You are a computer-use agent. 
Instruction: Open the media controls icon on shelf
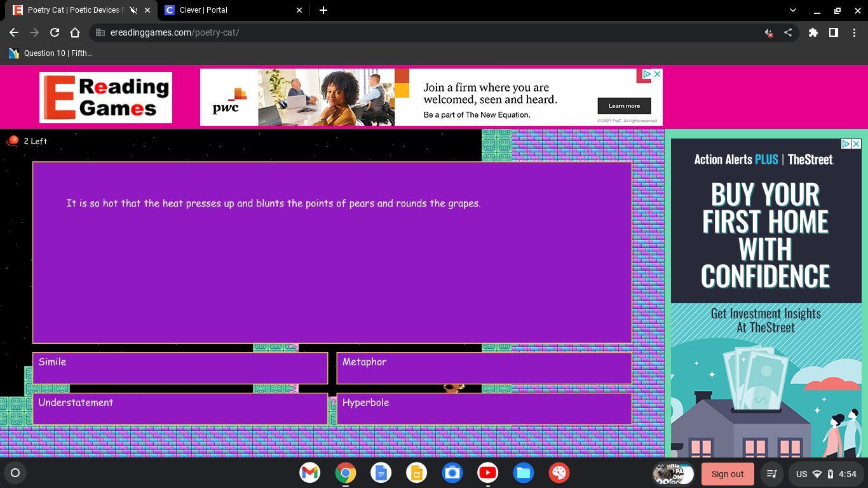tap(771, 474)
